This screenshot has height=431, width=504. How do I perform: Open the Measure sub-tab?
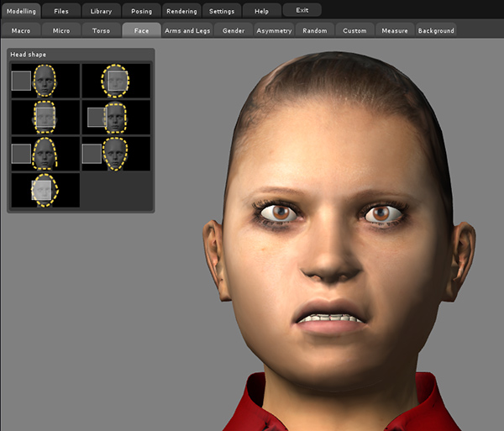[x=394, y=30]
